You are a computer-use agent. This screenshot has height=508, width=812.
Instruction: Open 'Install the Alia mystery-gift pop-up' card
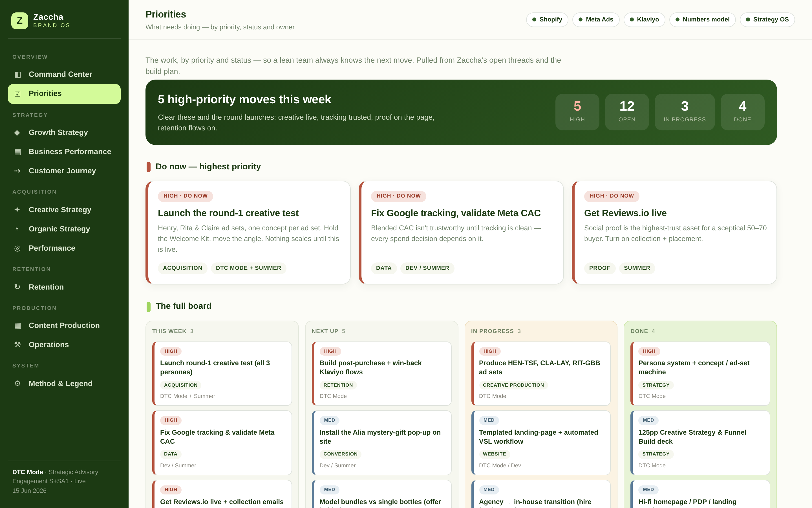pyautogui.click(x=381, y=443)
